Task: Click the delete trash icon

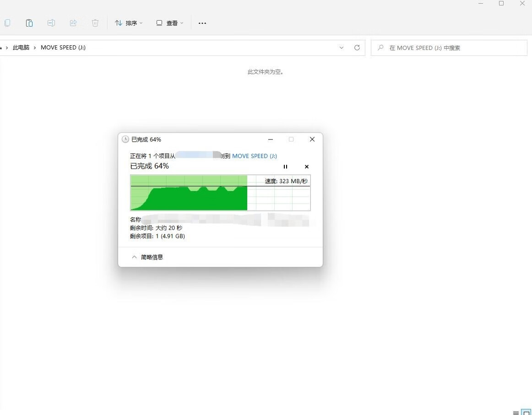Action: click(95, 23)
